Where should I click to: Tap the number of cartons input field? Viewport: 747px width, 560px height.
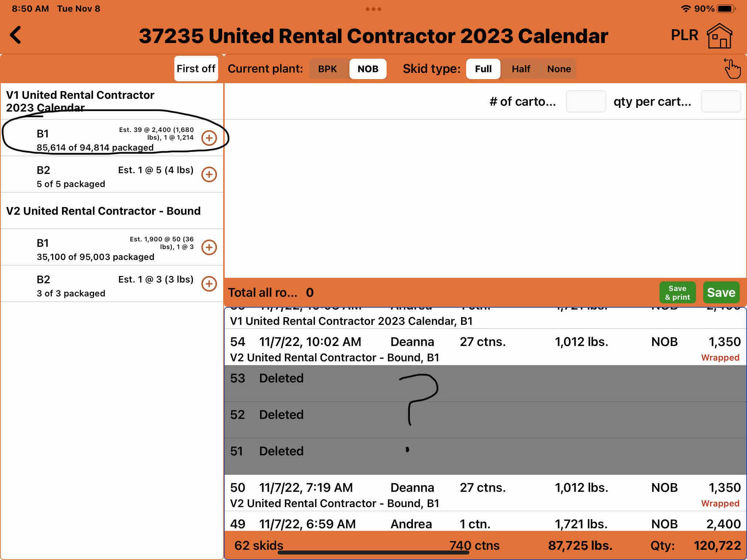(x=585, y=101)
